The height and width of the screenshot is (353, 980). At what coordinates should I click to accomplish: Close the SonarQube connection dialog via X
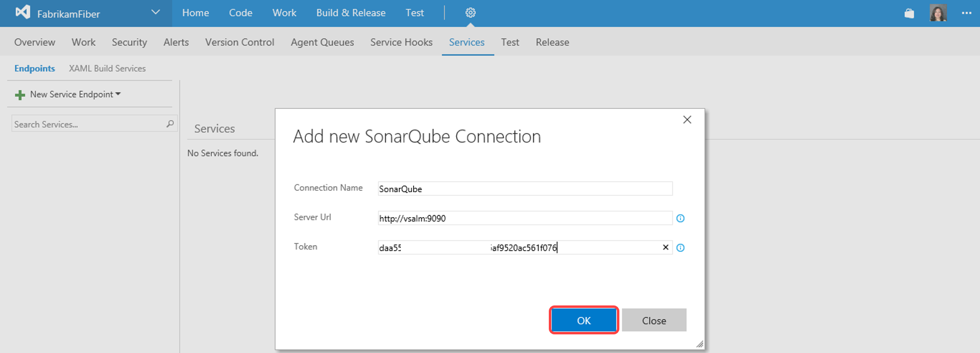tap(687, 120)
